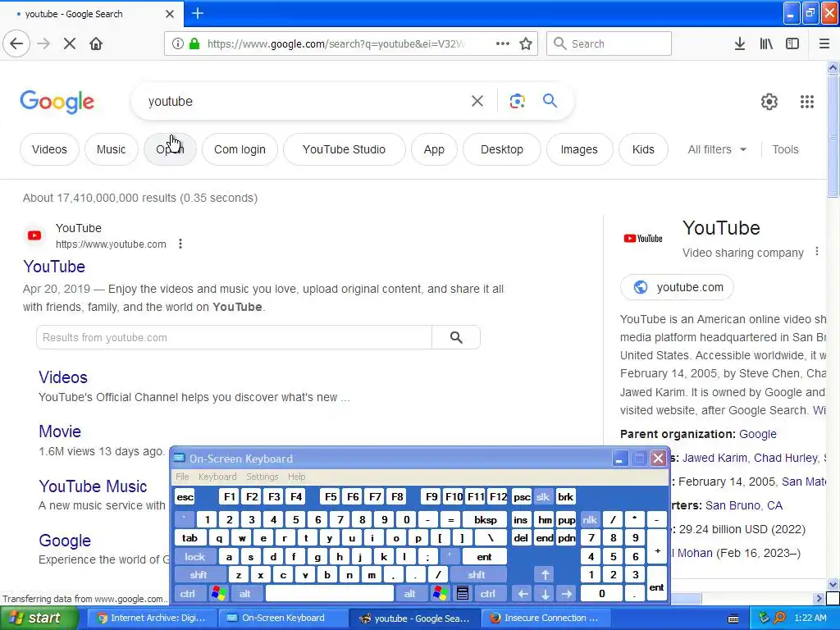Click left Windows key on on-screen keyboard

(x=218, y=593)
